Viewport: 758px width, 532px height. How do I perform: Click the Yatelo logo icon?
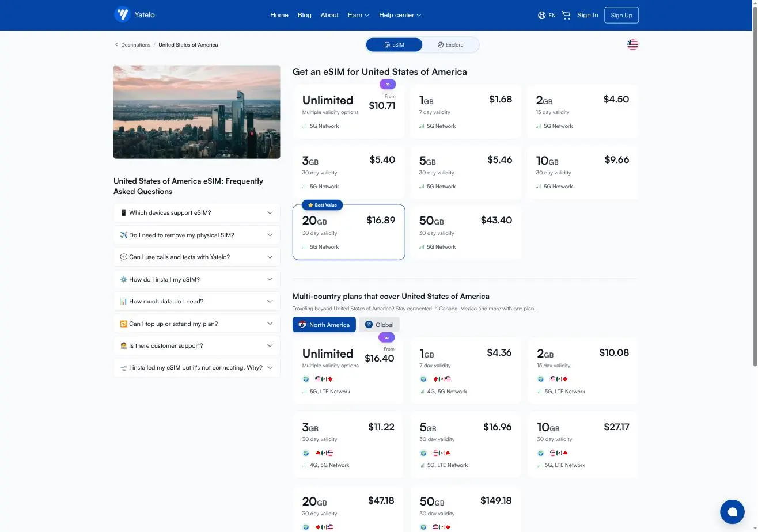122,15
